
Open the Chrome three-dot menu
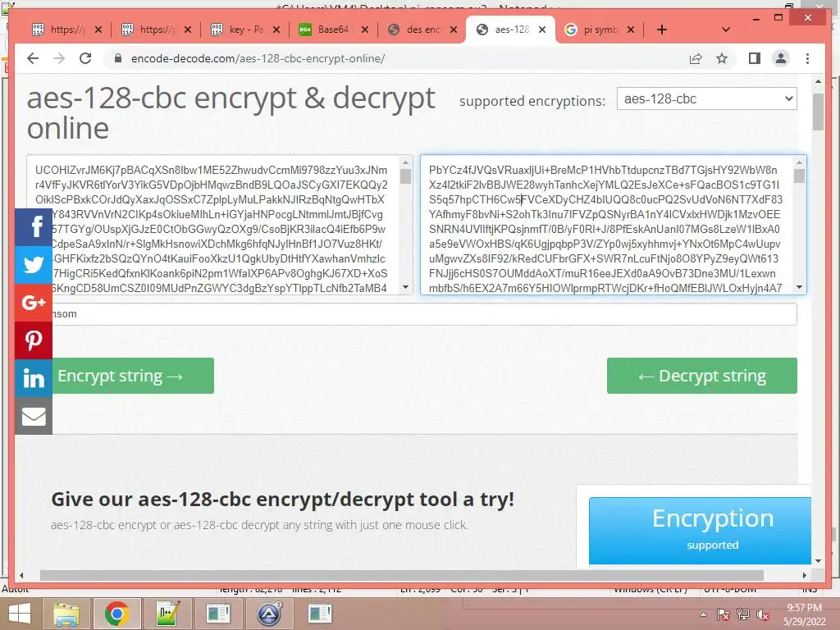pyautogui.click(x=807, y=58)
